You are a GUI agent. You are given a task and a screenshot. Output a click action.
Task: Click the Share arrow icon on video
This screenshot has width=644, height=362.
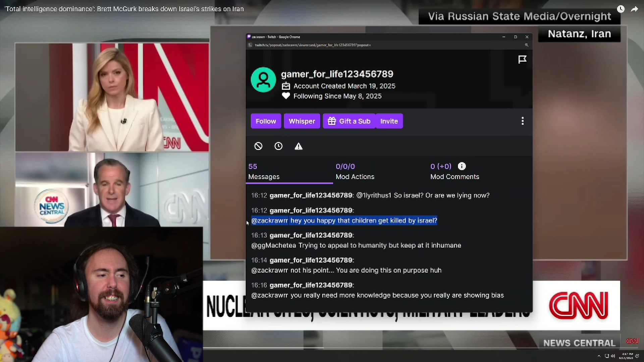point(634,9)
